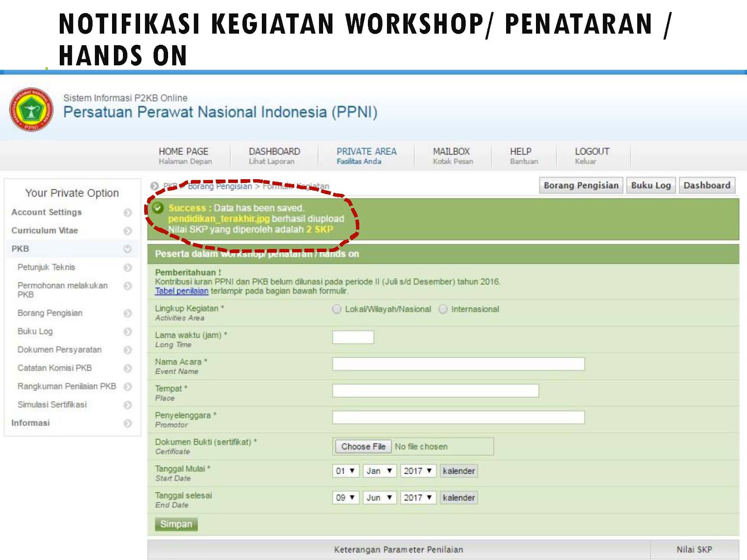Click kalender button for Tanggal Mulai
The image size is (747, 560).
(x=458, y=471)
